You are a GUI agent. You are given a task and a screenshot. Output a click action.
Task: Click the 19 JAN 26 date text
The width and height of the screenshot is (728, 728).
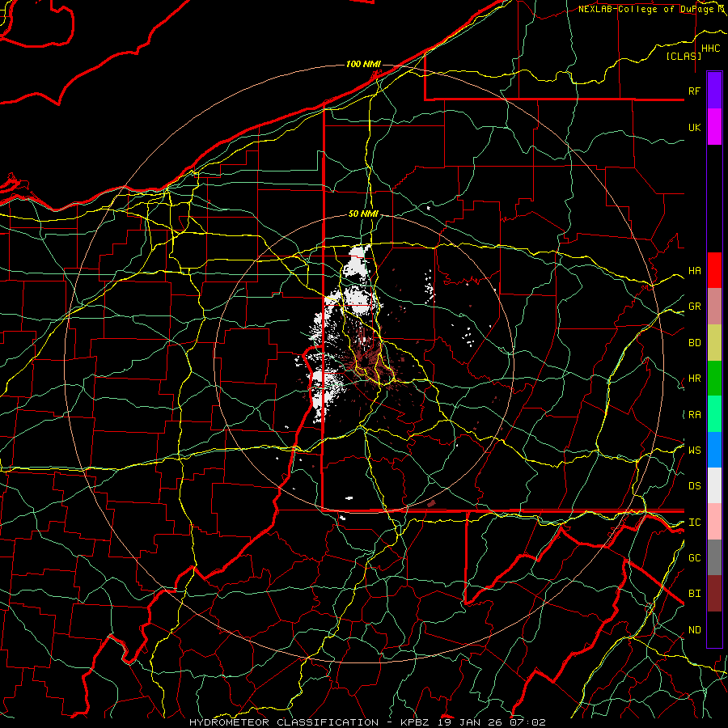click(x=469, y=722)
